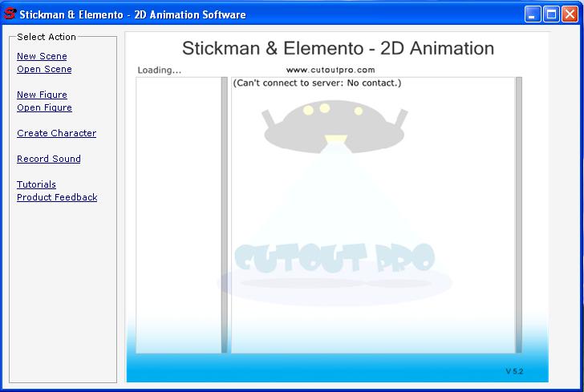Screen dimensions: 584x392
Task: Close the Stickman & Elemento window
Action: [x=570, y=14]
